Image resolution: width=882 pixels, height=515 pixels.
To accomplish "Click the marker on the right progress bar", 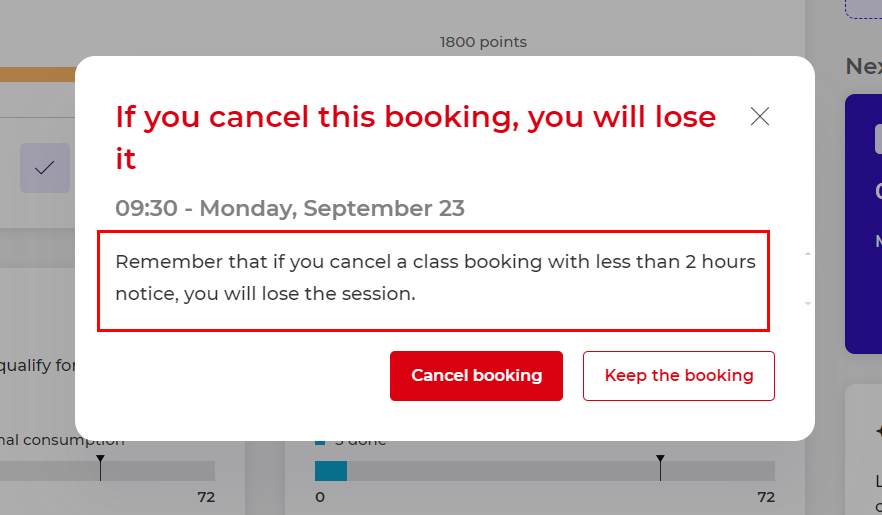I will [x=660, y=462].
